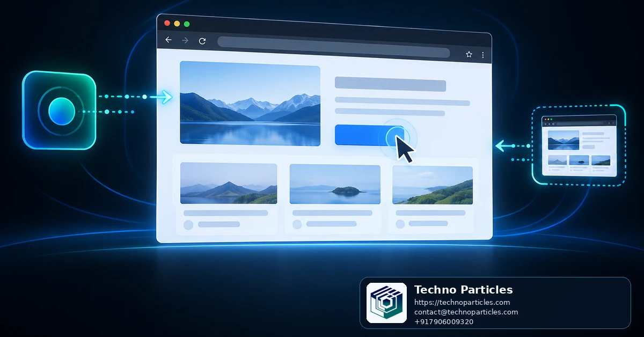Screen dimensions: 644x337
Task: Select the miniature browser preview in dashed frame
Action: [x=579, y=145]
